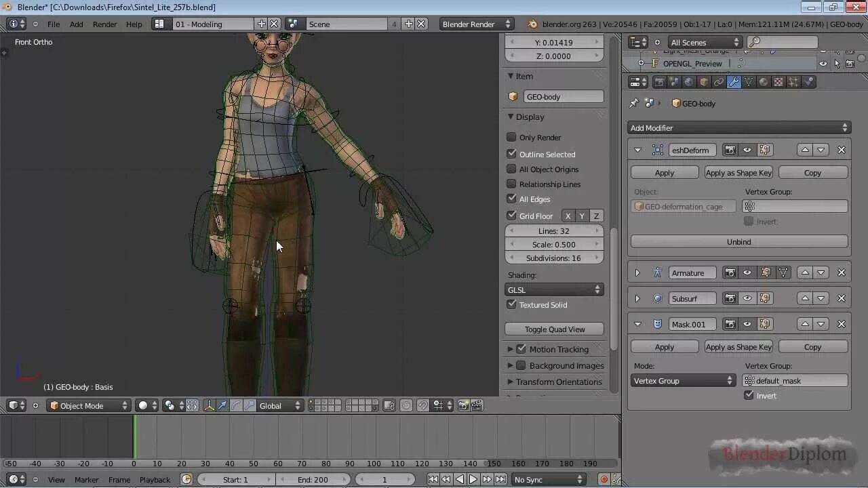Open timeline Playback menu
Viewport: 868px width, 488px height.
(155, 479)
